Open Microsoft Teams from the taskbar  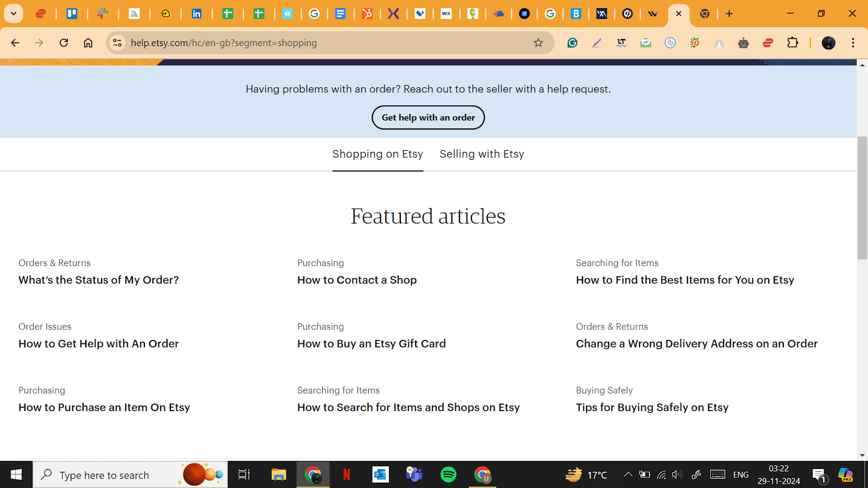point(414,475)
